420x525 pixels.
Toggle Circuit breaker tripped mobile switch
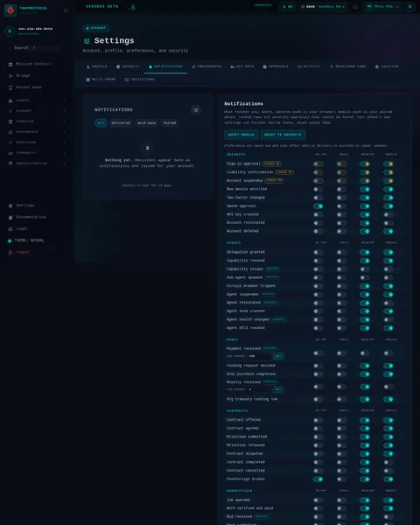(x=388, y=286)
